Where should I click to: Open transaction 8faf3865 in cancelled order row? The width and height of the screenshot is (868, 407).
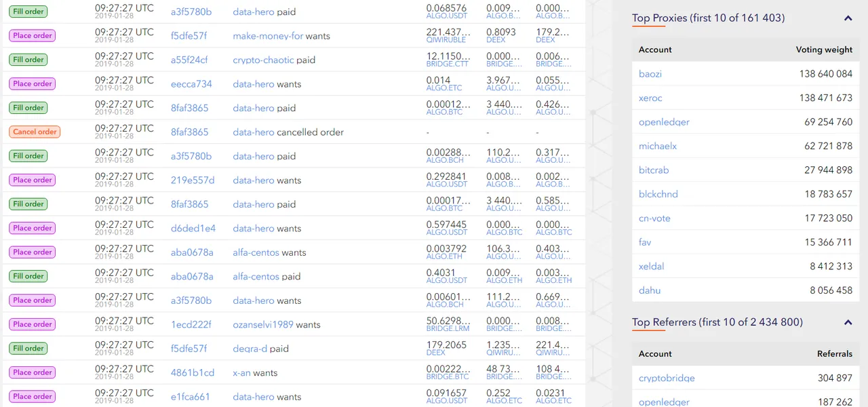click(x=190, y=132)
